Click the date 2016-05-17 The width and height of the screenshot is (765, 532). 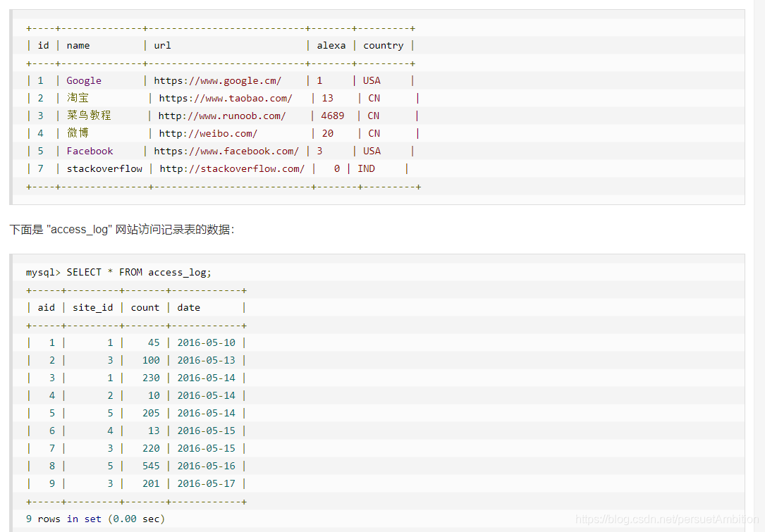pos(207,483)
